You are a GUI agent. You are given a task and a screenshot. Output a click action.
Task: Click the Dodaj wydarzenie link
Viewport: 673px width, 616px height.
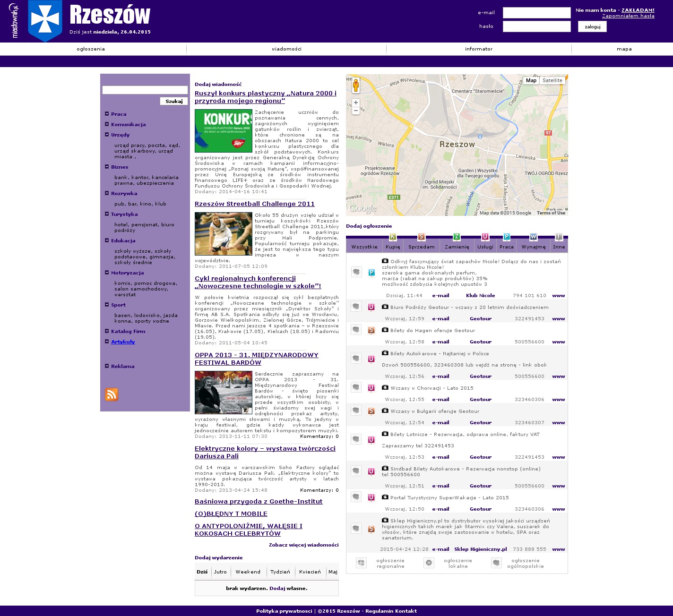tap(218, 557)
